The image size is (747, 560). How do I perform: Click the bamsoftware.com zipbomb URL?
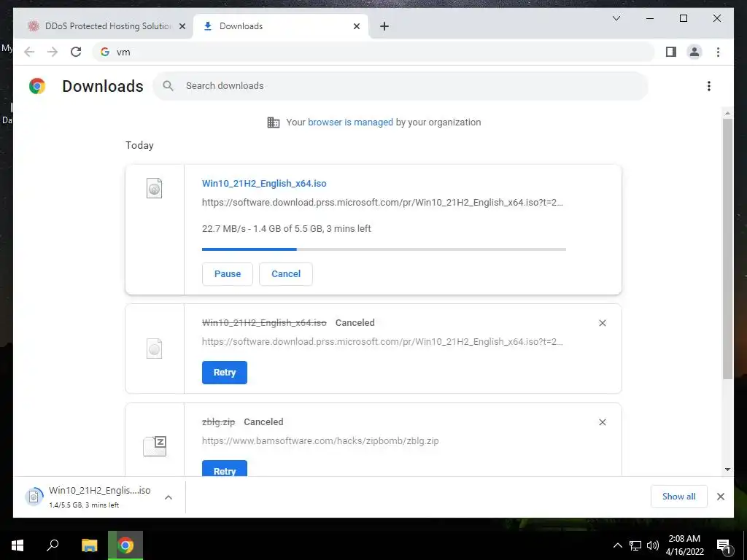click(320, 441)
